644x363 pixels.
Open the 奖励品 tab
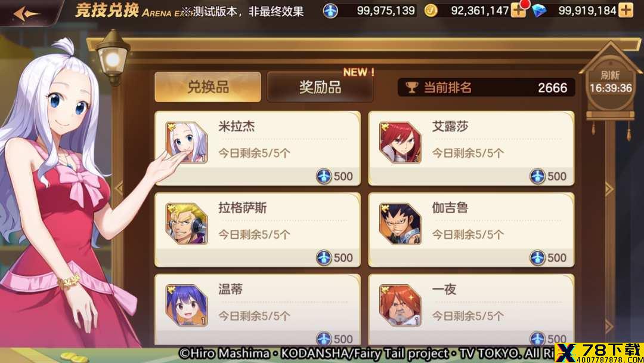(320, 87)
